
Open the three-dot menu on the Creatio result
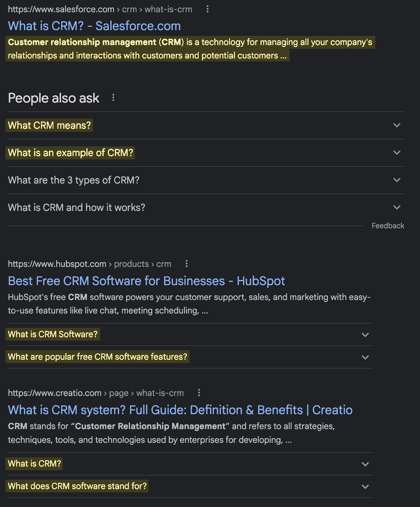[199, 393]
